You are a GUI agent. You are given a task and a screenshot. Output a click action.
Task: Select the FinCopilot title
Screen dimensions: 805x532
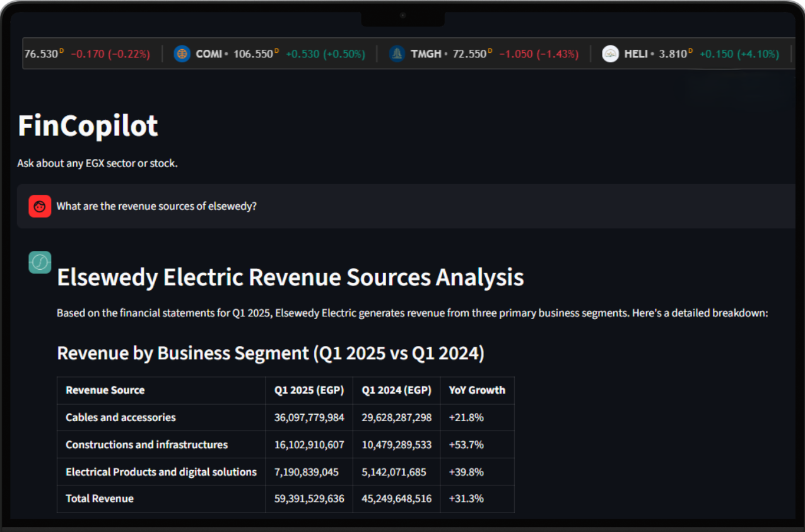pos(88,126)
